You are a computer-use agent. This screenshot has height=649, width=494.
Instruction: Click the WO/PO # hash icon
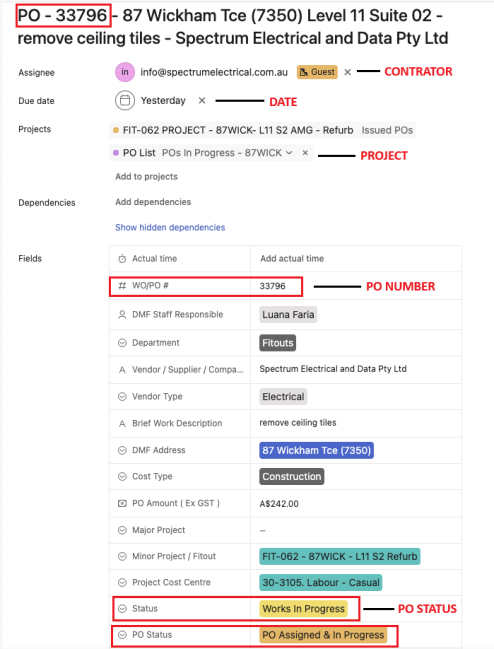(122, 286)
